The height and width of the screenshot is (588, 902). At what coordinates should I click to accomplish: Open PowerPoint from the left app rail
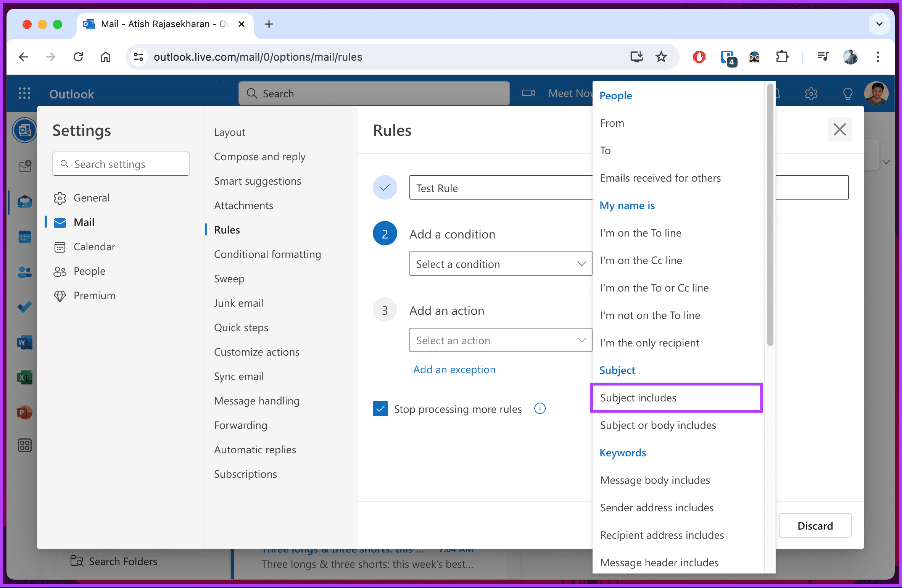24,412
